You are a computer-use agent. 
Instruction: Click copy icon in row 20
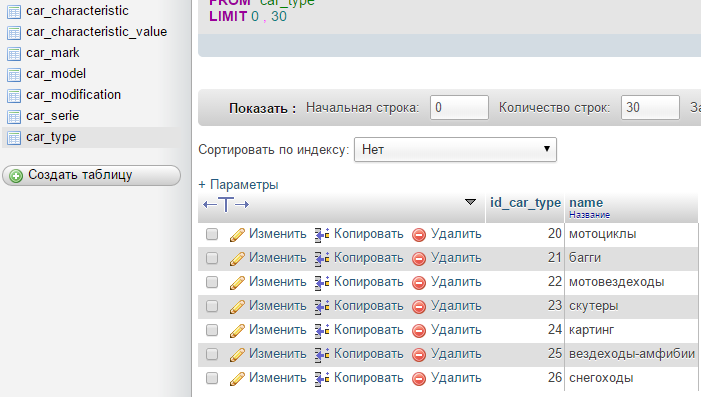click(x=322, y=235)
